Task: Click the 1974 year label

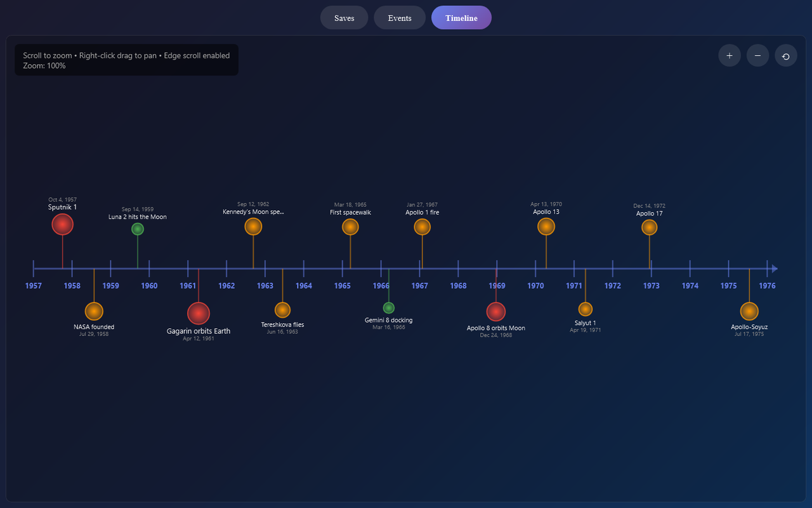Action: (x=690, y=286)
